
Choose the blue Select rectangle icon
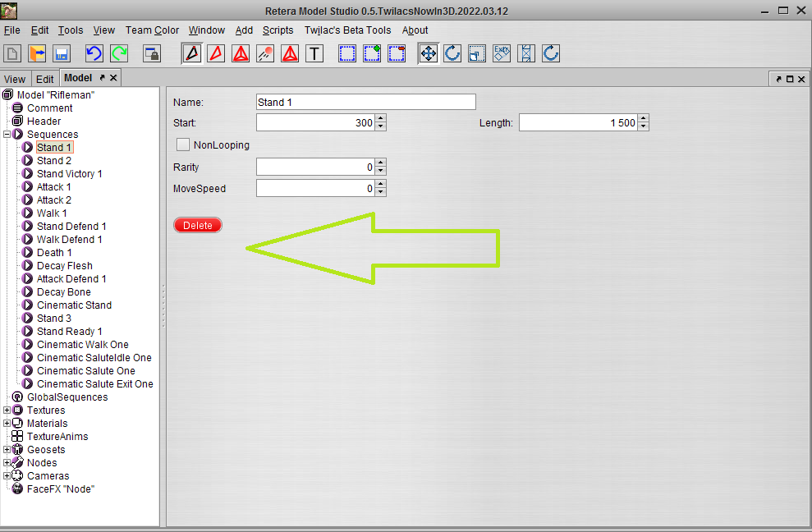pyautogui.click(x=347, y=53)
